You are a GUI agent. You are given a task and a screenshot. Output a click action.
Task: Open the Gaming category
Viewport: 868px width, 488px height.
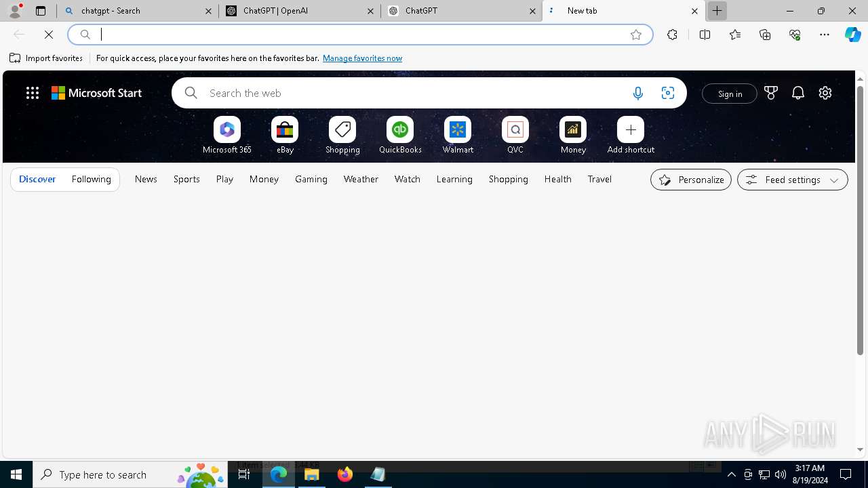[311, 180]
